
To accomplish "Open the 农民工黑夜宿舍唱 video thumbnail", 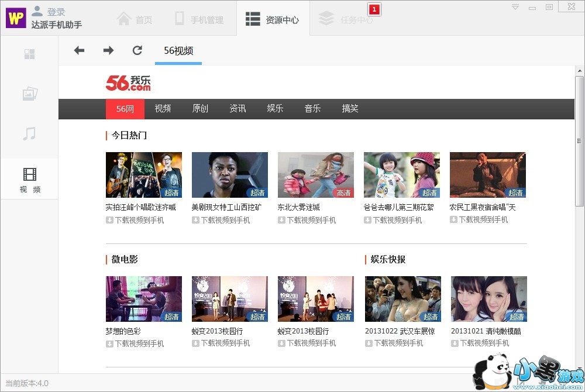I will (x=488, y=174).
